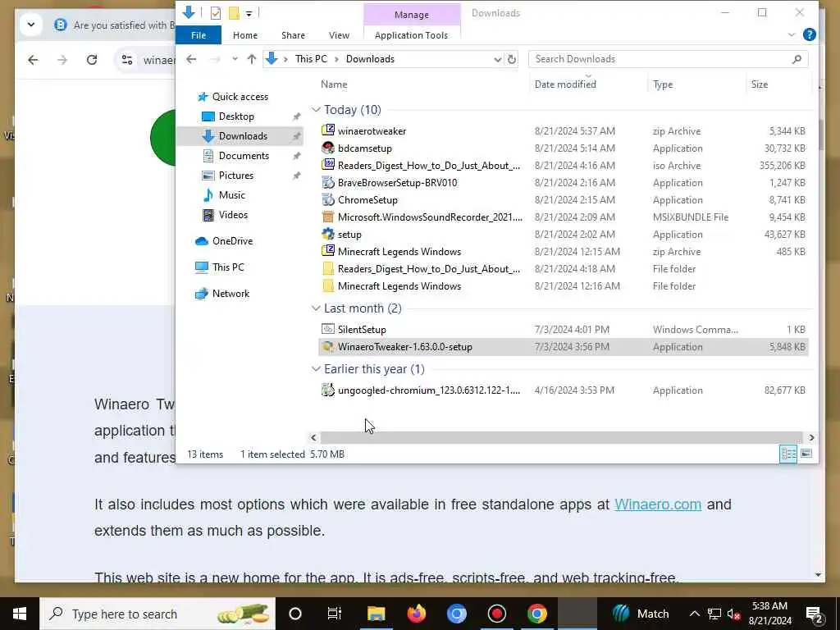Open Task View from the taskbar

(335, 614)
